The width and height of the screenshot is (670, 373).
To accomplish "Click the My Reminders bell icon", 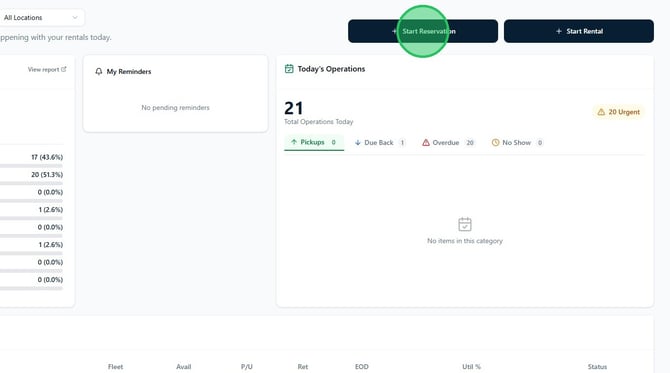I will [99, 71].
